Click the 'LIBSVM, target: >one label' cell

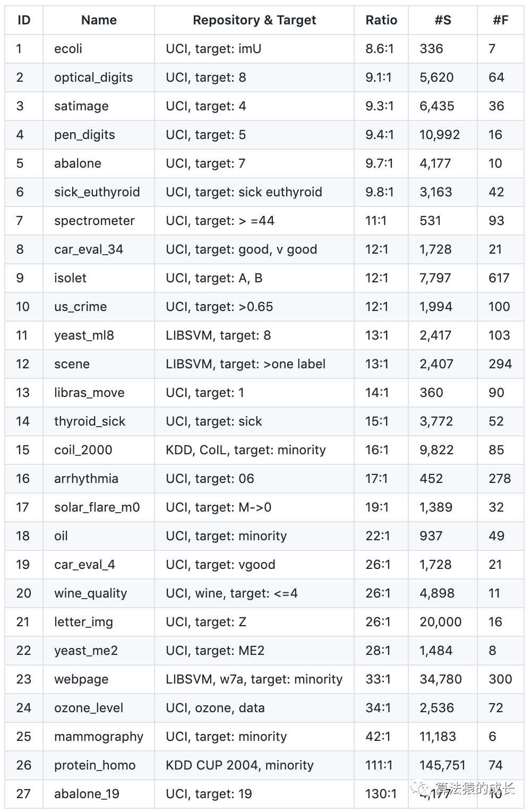click(x=246, y=364)
